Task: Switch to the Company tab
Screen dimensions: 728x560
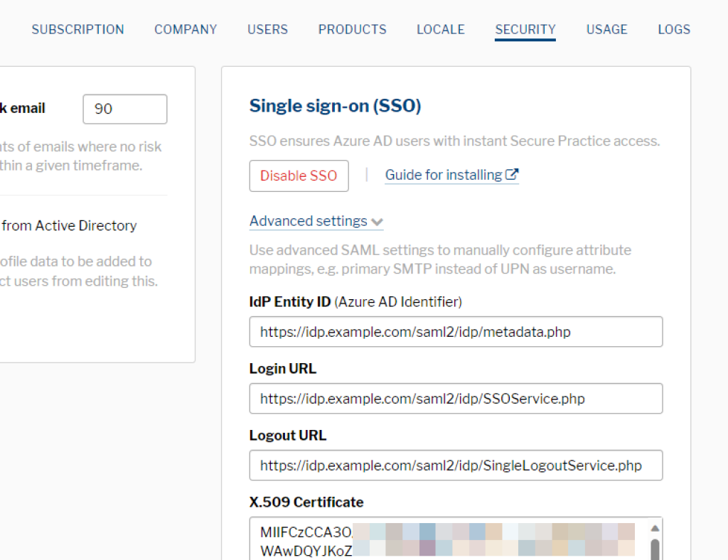Action: [186, 29]
